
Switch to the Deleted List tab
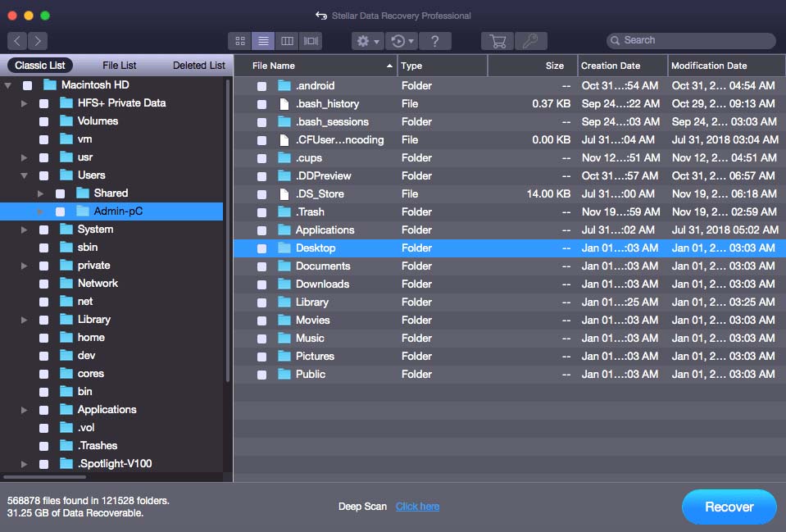pos(198,66)
